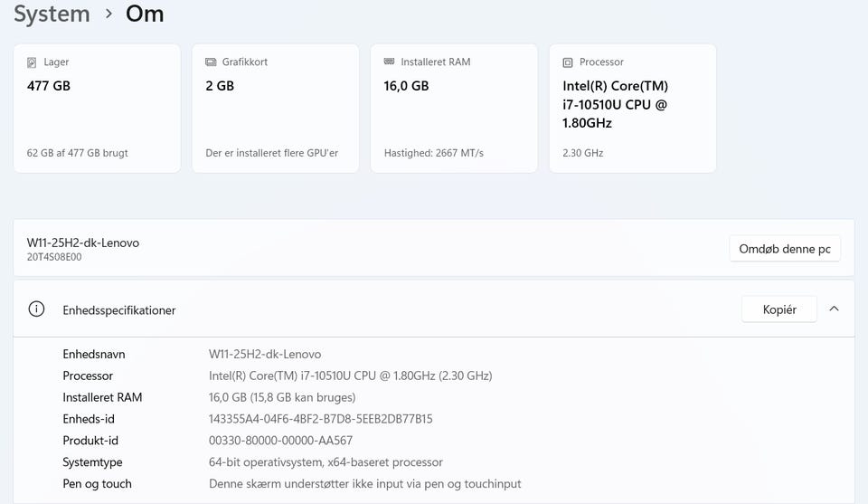Image resolution: width=868 pixels, height=504 pixels.
Task: Click the Pen og touch description text
Action: [364, 484]
